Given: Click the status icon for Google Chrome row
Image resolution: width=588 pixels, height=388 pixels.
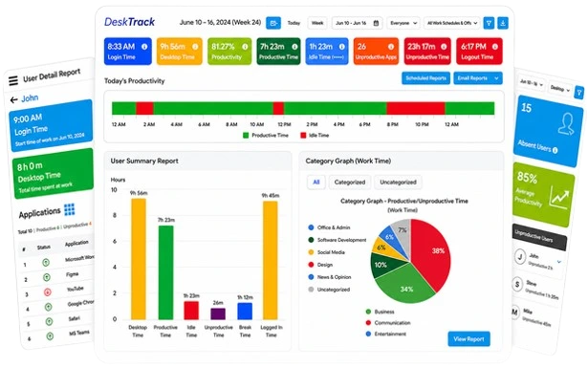Looking at the screenshot, I should pyautogui.click(x=48, y=307).
